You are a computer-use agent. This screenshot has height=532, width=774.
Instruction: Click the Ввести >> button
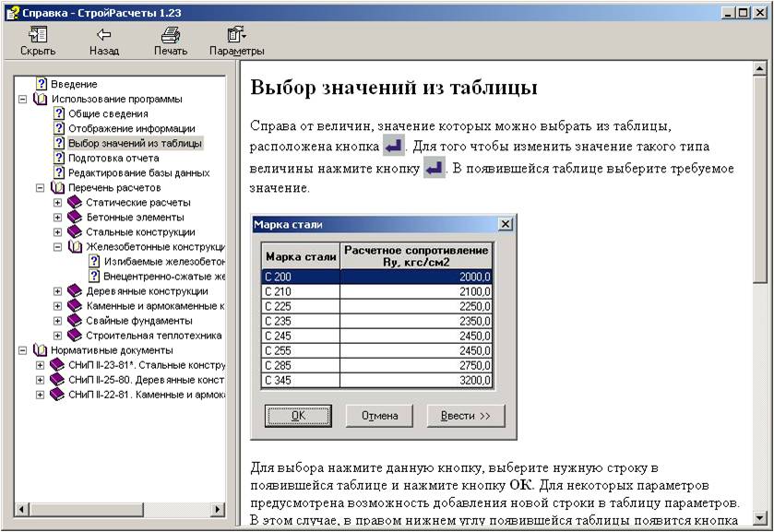click(466, 416)
